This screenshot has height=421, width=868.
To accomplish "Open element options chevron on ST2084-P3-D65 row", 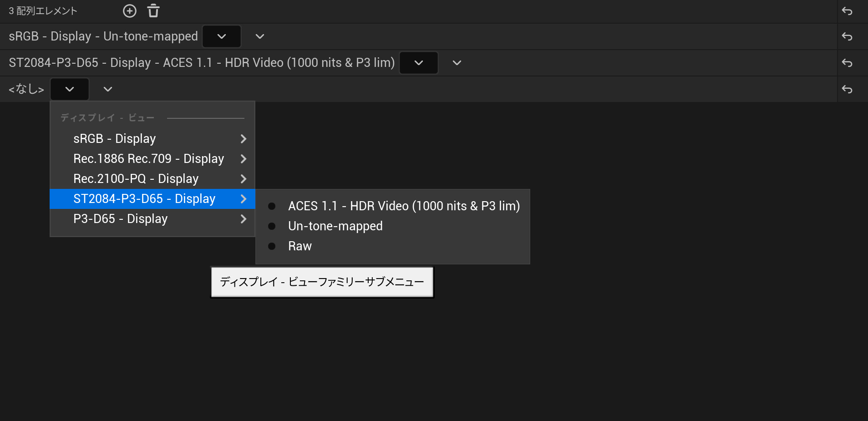I will [457, 63].
